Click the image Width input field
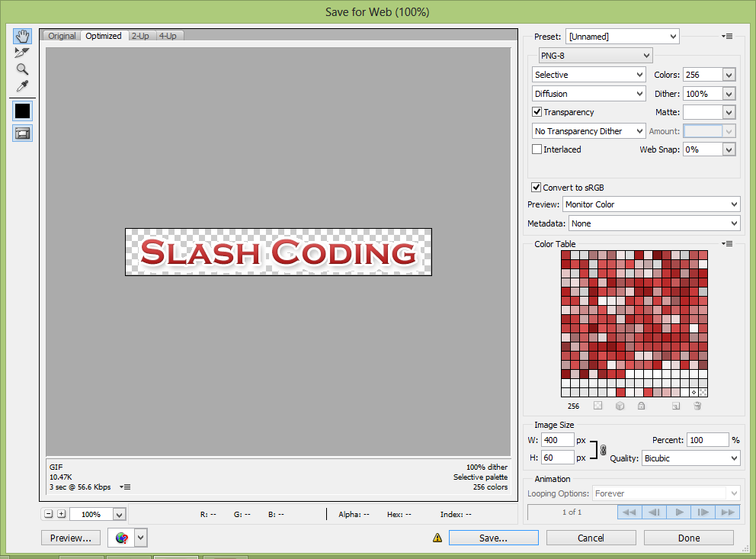This screenshot has width=756, height=559. click(557, 440)
